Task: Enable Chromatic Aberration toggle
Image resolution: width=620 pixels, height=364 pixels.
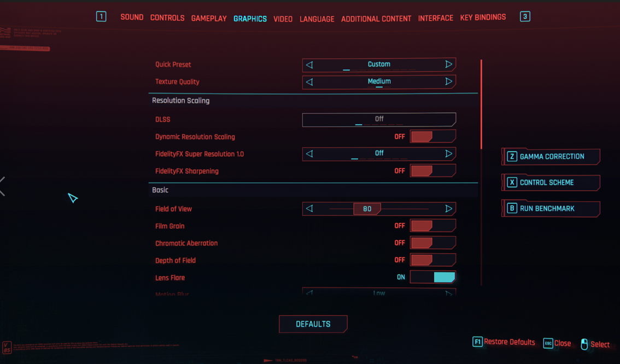Action: [432, 243]
